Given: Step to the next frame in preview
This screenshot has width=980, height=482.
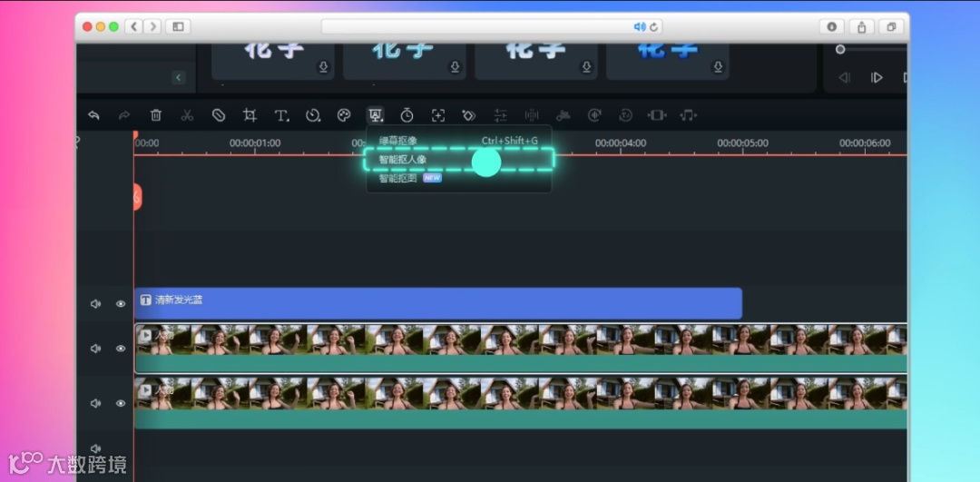Looking at the screenshot, I should [x=877, y=78].
